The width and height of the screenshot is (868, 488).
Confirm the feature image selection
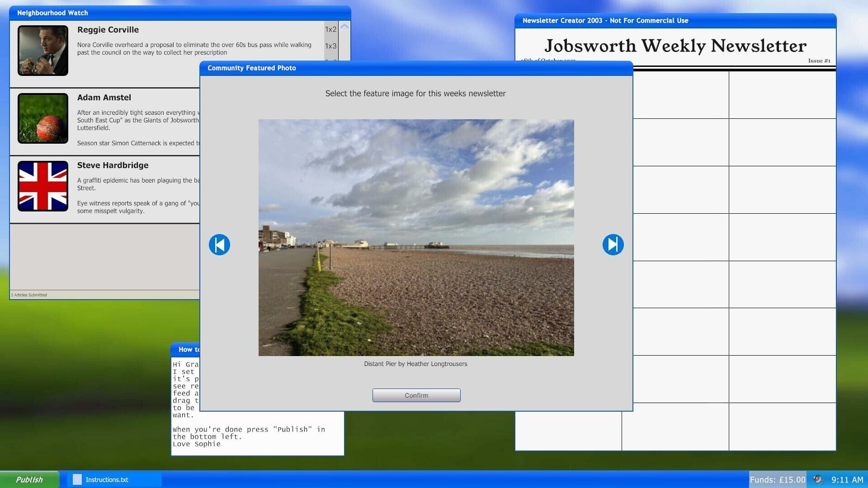click(x=416, y=395)
